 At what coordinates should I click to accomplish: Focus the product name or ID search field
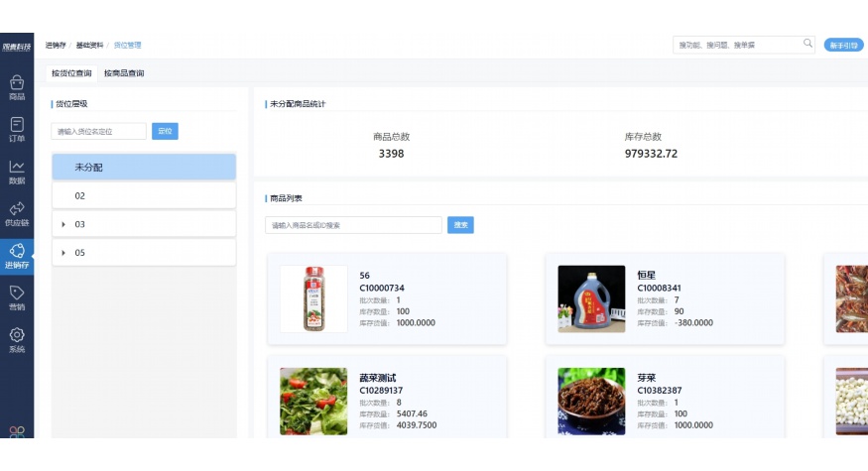coord(353,225)
